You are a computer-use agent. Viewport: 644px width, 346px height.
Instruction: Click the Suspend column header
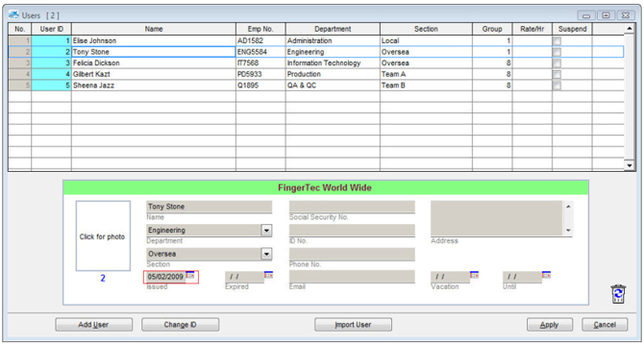(x=572, y=29)
